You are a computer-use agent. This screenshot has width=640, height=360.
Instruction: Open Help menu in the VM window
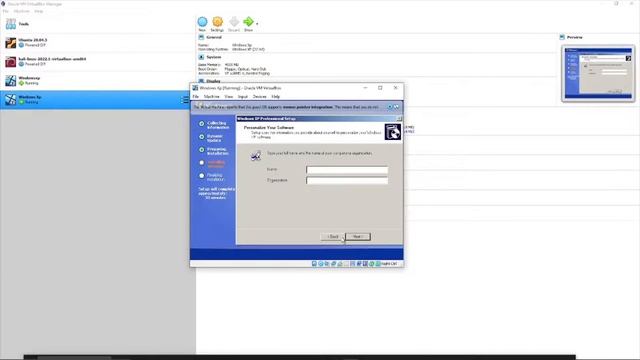[276, 97]
